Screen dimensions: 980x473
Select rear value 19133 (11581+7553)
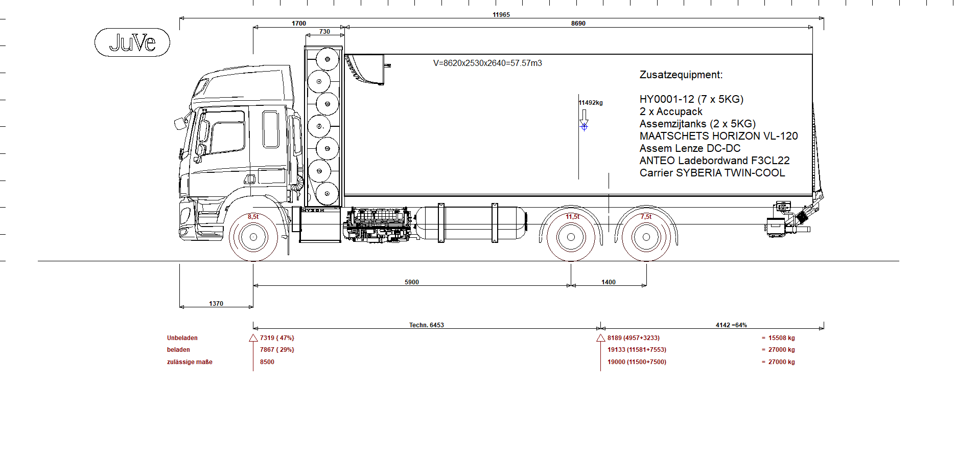point(637,350)
